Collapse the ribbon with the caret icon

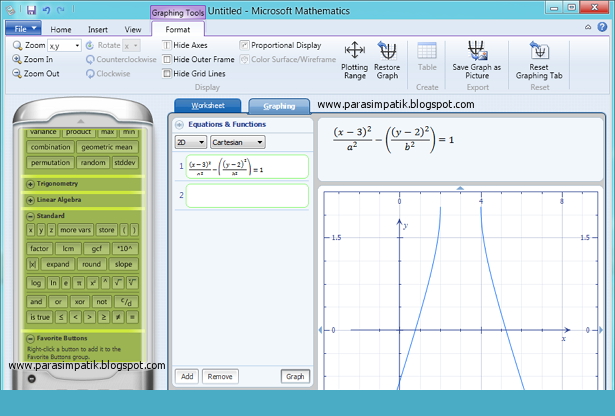tap(588, 27)
